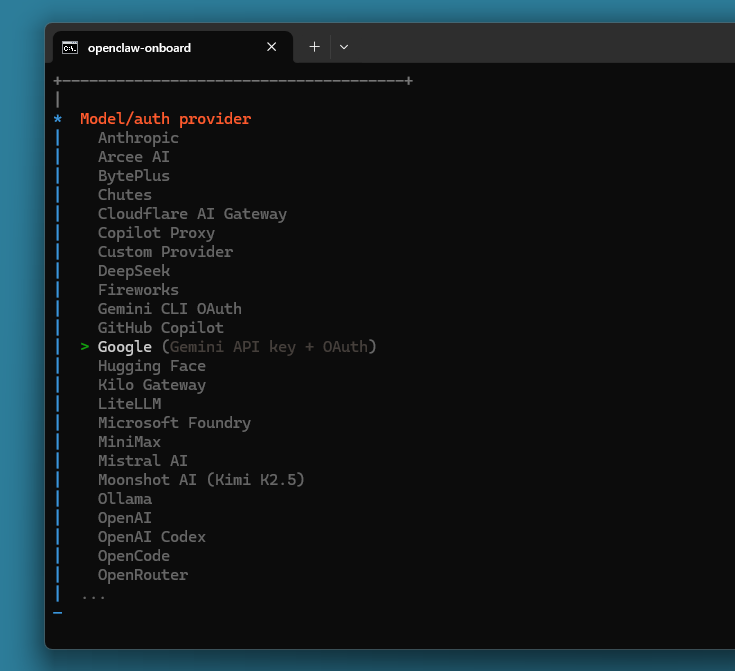Select Gemini CLI OAuth entry
Screen dimensions: 735x671
pos(170,309)
